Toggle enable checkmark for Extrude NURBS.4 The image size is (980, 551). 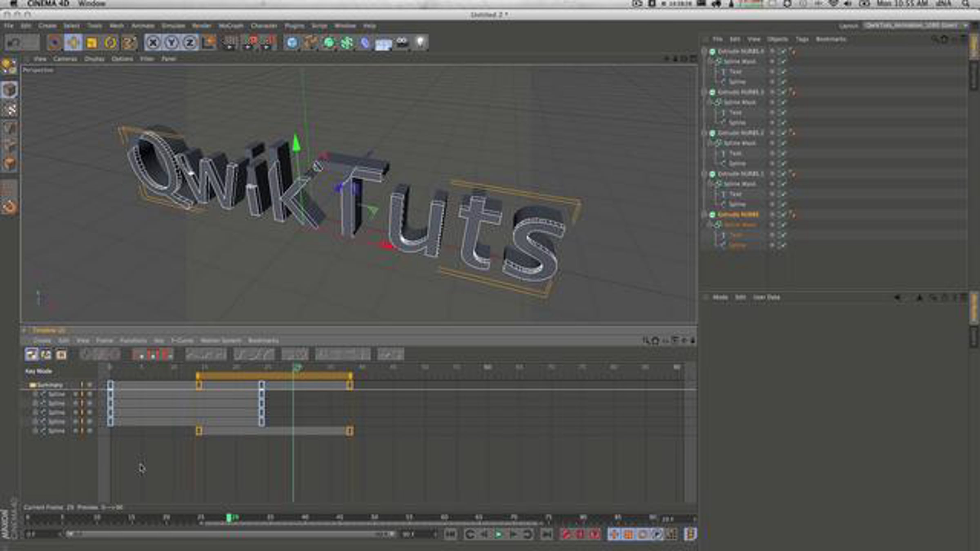[x=782, y=51]
